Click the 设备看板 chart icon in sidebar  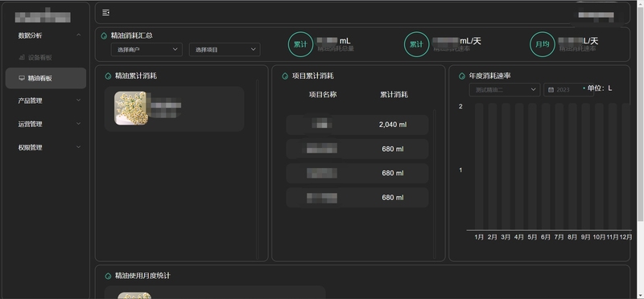point(22,57)
